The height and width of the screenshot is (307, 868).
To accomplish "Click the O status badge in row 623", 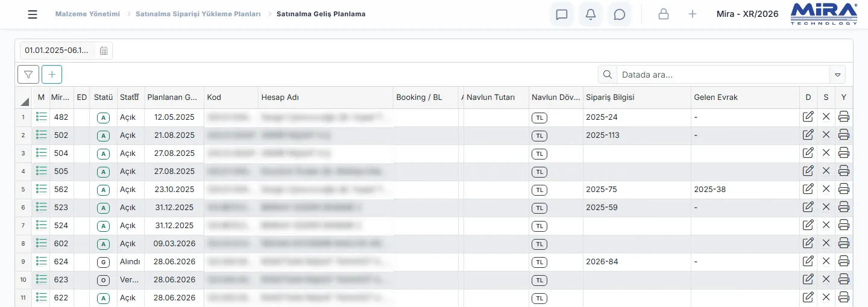I will [103, 281].
